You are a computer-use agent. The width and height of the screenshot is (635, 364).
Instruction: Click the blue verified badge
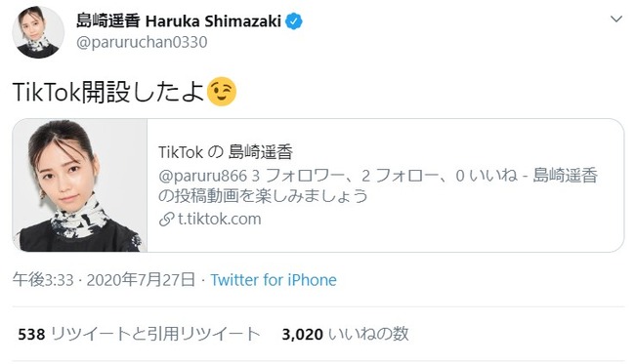(294, 21)
